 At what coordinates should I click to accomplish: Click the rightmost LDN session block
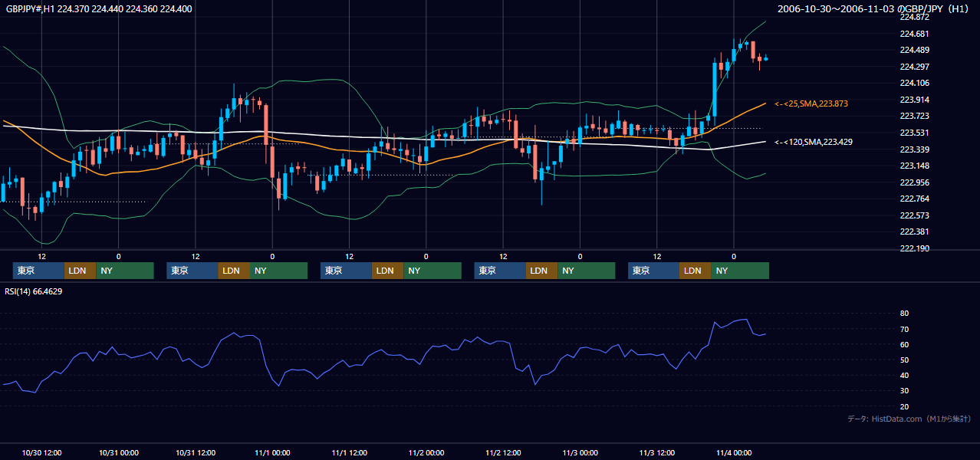[695, 271]
